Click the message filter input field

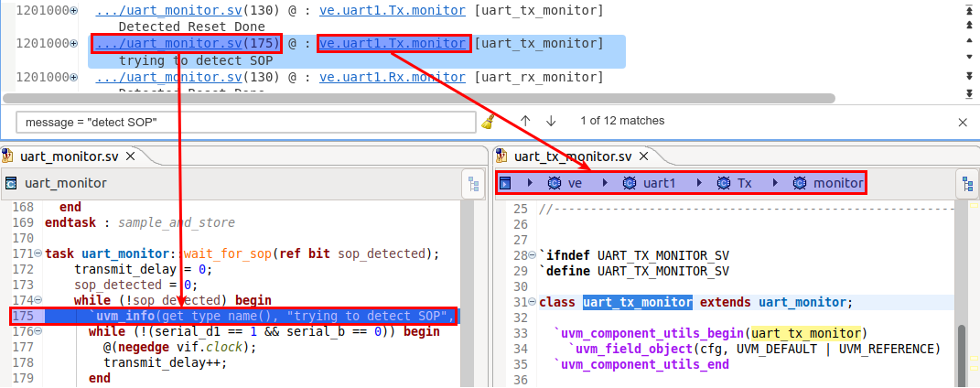click(x=245, y=123)
